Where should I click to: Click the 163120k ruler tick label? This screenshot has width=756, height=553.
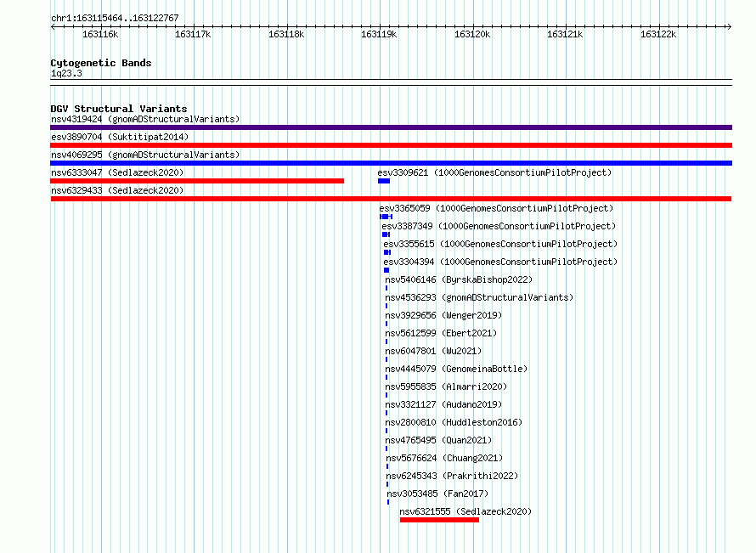click(x=472, y=34)
